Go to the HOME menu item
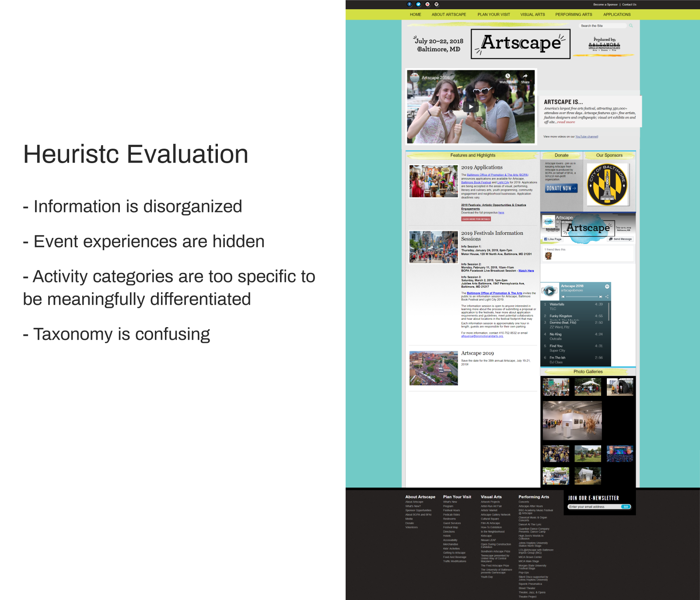The width and height of the screenshot is (700, 600). pos(415,14)
